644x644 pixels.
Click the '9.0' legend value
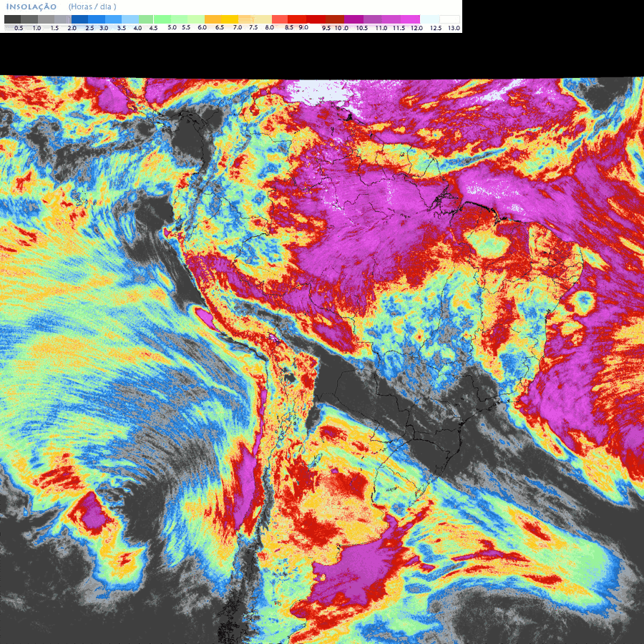pyautogui.click(x=303, y=27)
